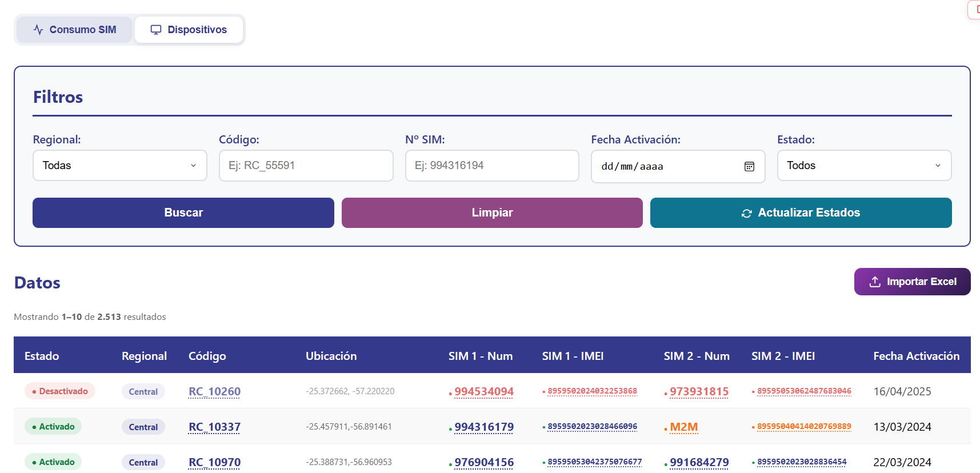The width and height of the screenshot is (980, 473).
Task: Expand the Estado dropdown showing Todos
Action: tap(864, 165)
